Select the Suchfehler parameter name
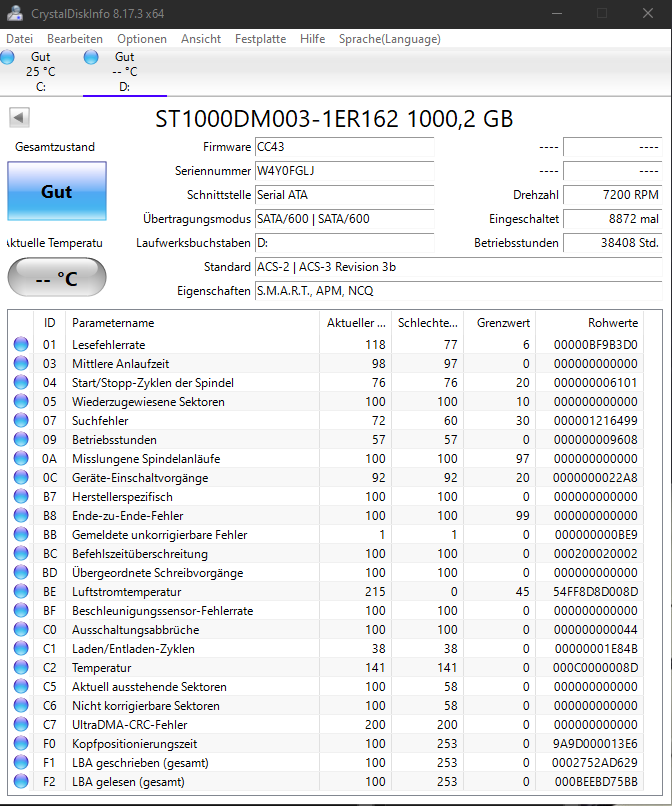The width and height of the screenshot is (672, 806). point(100,421)
